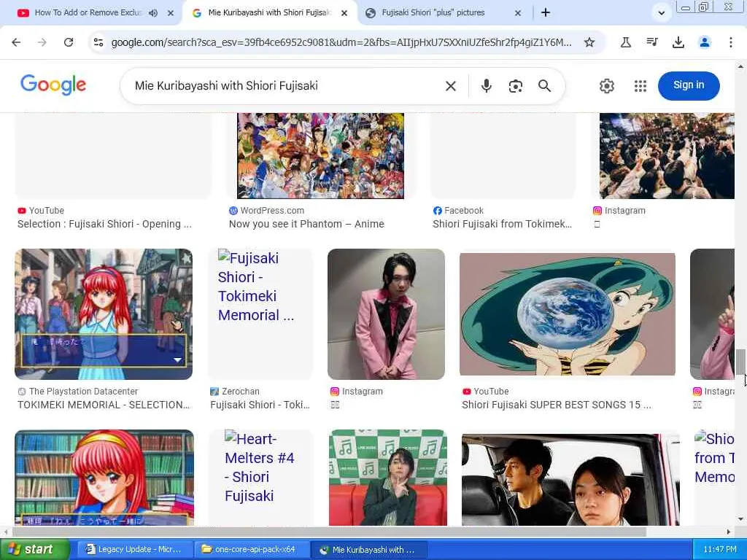Open the red-haired girl street game screenshot
Viewport: 747px width, 560px height.
(x=104, y=314)
